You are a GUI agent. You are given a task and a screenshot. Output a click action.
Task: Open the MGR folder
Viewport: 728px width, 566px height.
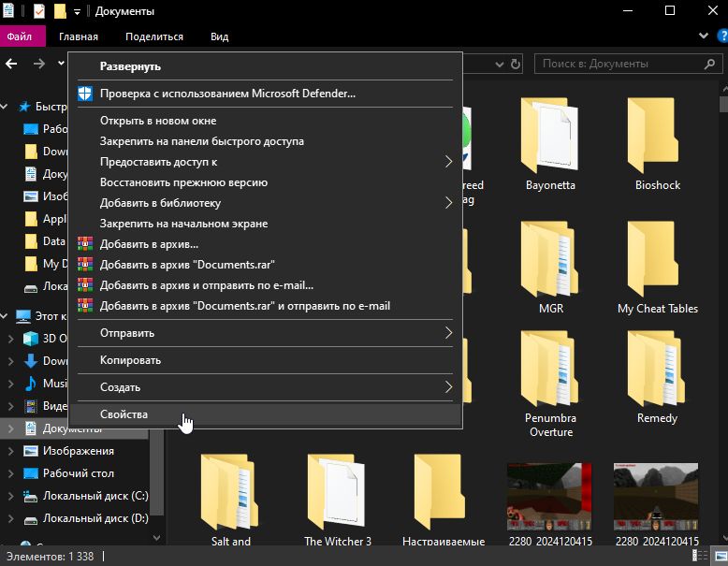click(550, 268)
